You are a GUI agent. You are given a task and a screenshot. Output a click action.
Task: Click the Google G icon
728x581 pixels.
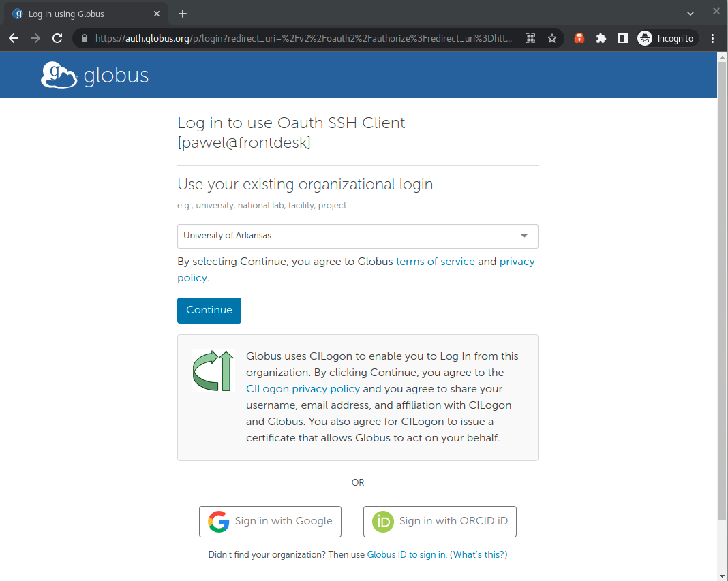[x=218, y=522]
